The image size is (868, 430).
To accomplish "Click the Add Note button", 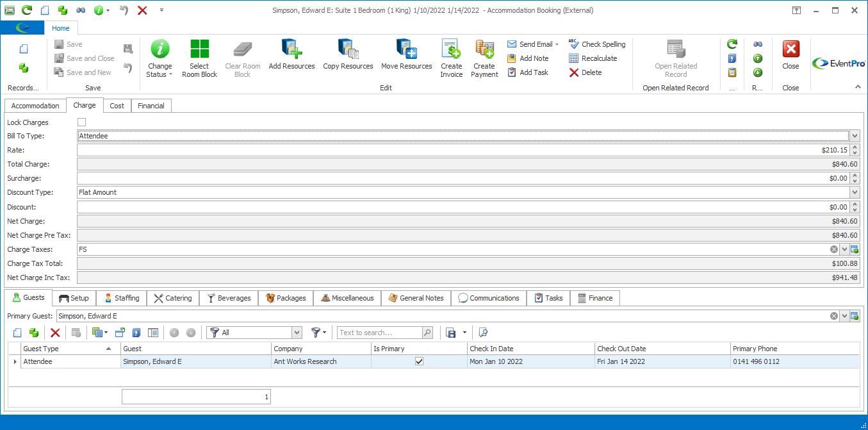I will [x=528, y=58].
